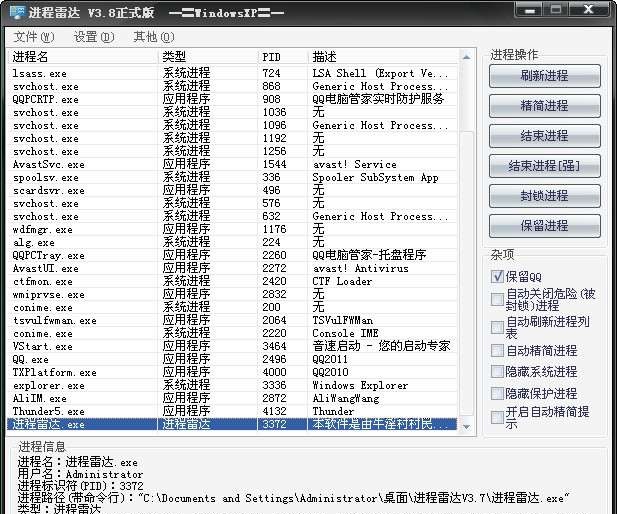Minimize the 进程雷达 window
This screenshot has height=514, width=617.
(x=530, y=10)
